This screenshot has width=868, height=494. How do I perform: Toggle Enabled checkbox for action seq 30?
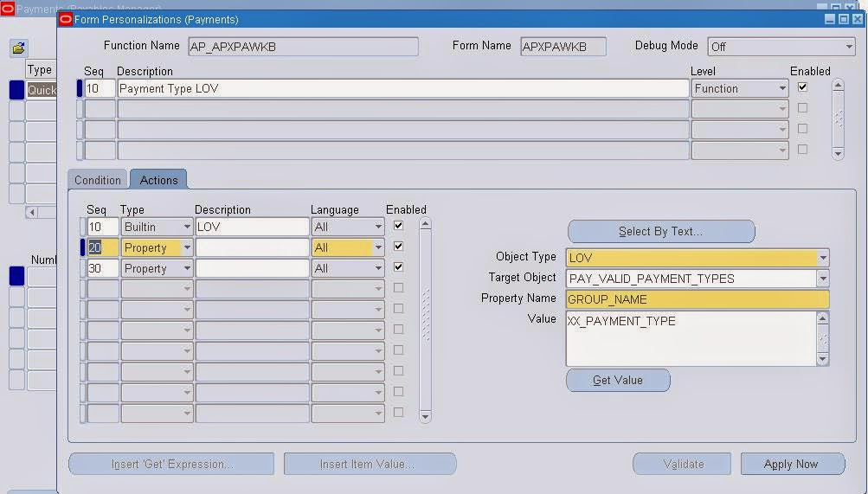[x=398, y=267]
